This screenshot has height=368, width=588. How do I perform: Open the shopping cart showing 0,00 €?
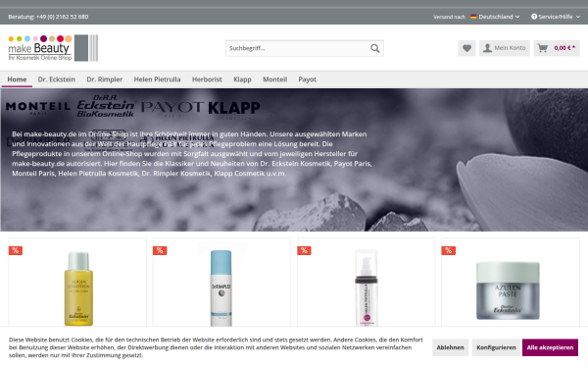557,48
